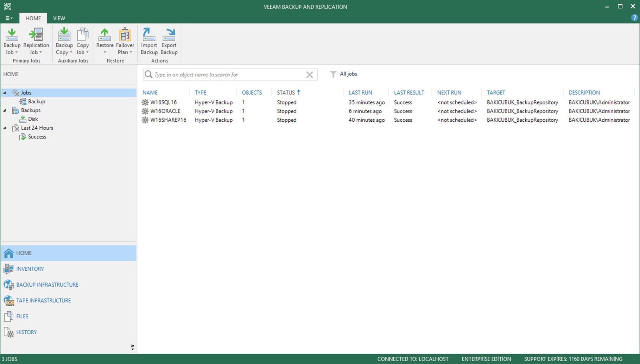Click the application logo in title bar

[7, 7]
